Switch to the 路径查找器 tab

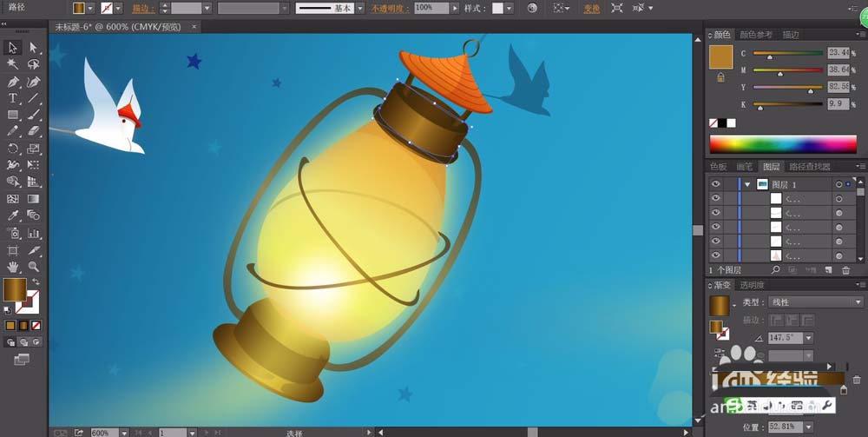click(809, 166)
